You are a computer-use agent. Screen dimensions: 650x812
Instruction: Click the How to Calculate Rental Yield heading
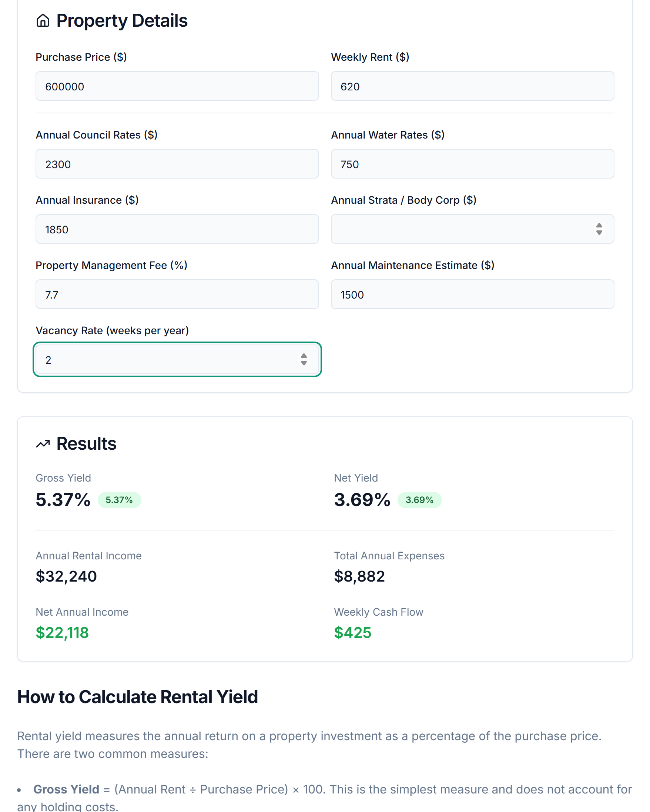138,697
